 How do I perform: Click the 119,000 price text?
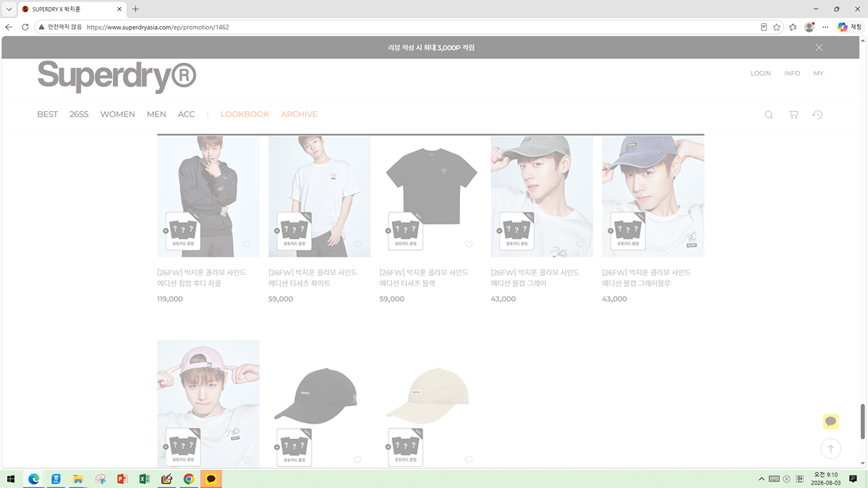coord(170,299)
